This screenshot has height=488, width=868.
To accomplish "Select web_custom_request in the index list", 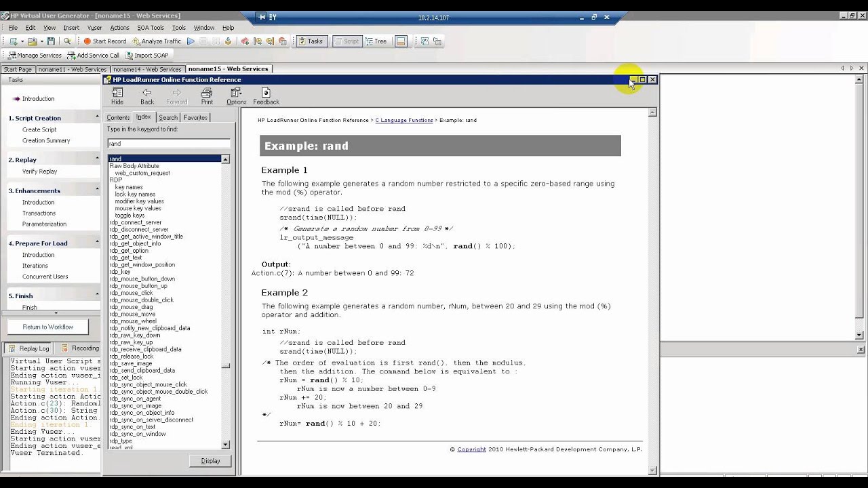I will 142,173.
